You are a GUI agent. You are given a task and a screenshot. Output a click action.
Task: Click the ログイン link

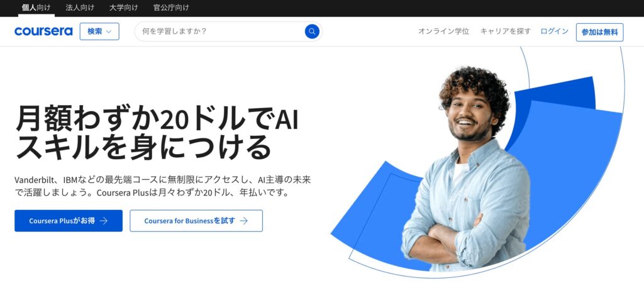click(555, 31)
